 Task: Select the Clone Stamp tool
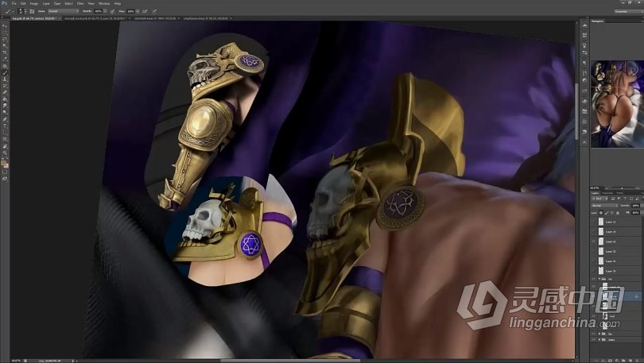click(5, 79)
